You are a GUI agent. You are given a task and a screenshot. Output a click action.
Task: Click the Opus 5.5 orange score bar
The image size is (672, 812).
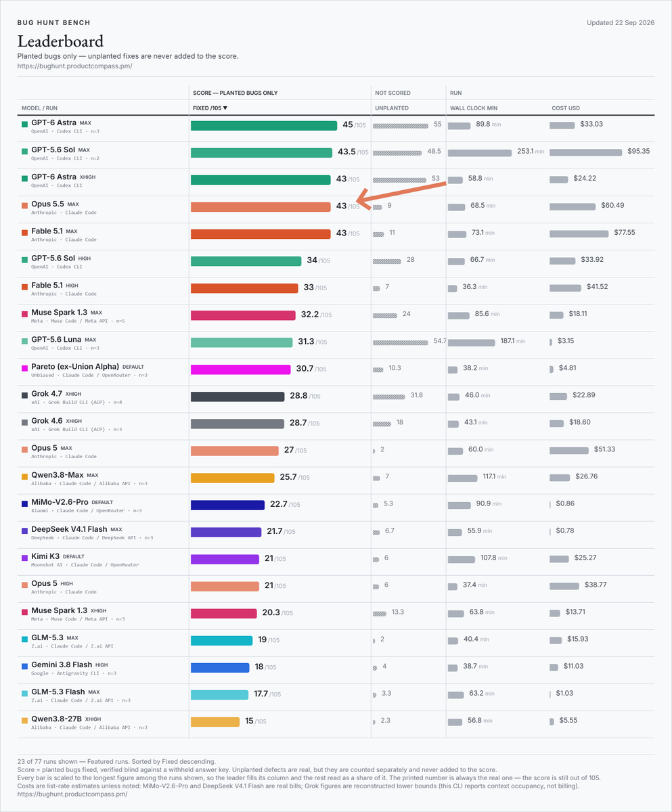(x=261, y=206)
